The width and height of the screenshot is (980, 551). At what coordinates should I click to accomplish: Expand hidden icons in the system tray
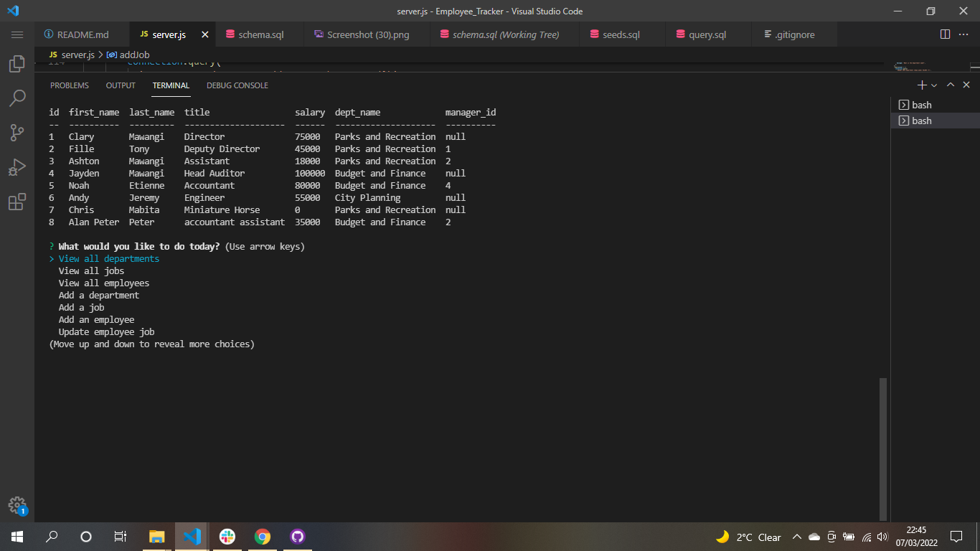(x=796, y=536)
